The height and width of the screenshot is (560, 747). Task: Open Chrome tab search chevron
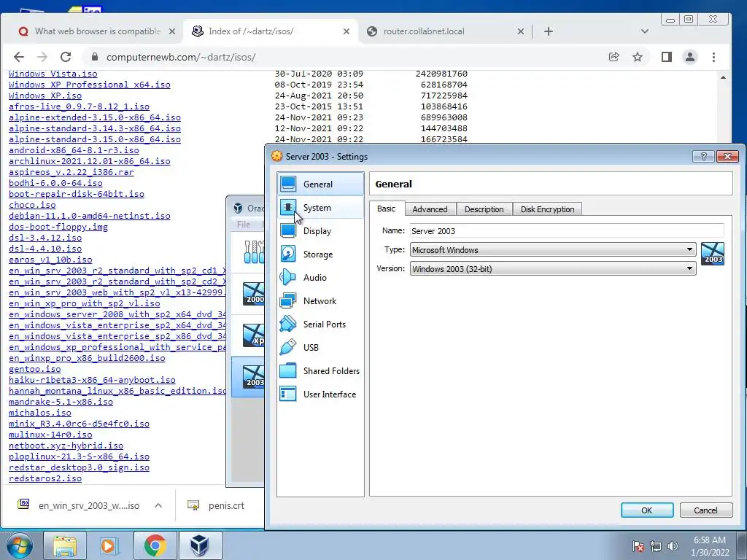(645, 31)
